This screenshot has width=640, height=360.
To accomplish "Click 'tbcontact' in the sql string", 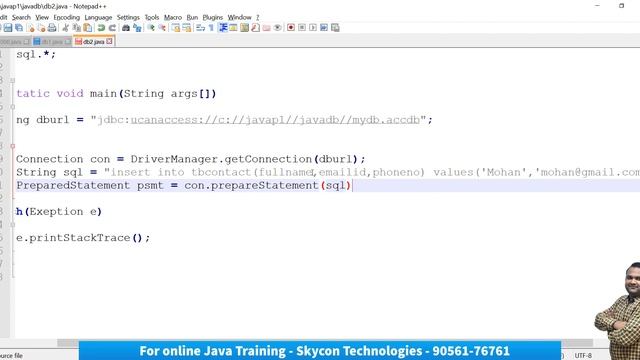I will [x=221, y=172].
